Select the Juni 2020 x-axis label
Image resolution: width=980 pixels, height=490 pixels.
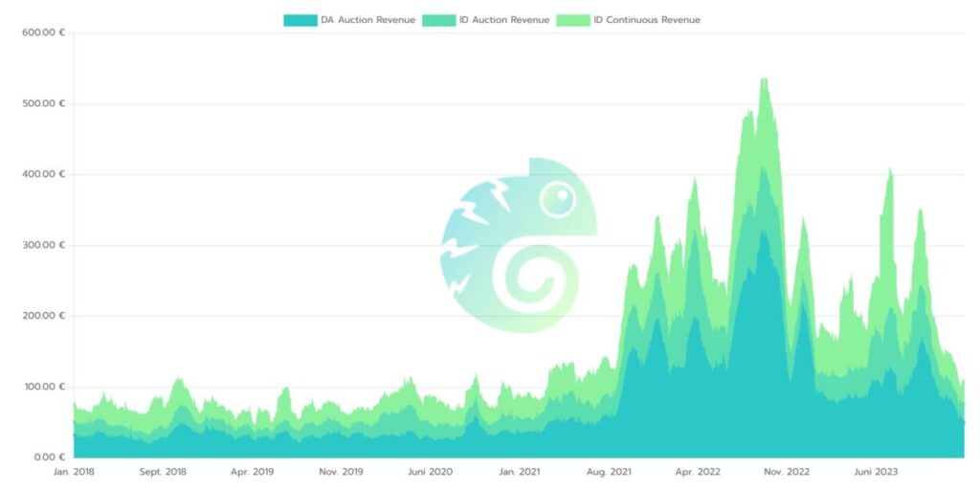coord(430,472)
